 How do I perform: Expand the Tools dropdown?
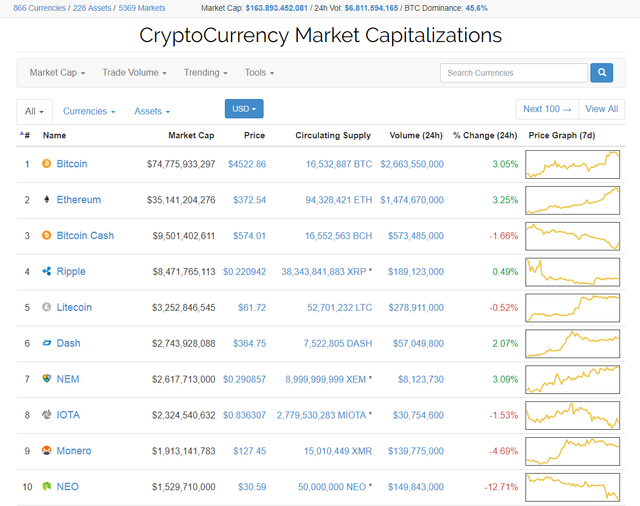pyautogui.click(x=259, y=73)
